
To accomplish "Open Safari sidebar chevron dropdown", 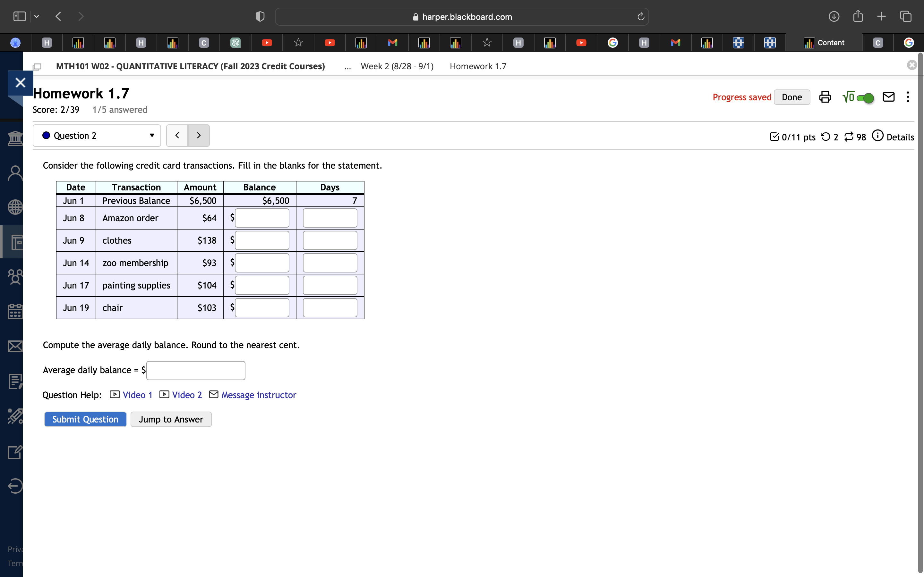I will 37,16.
